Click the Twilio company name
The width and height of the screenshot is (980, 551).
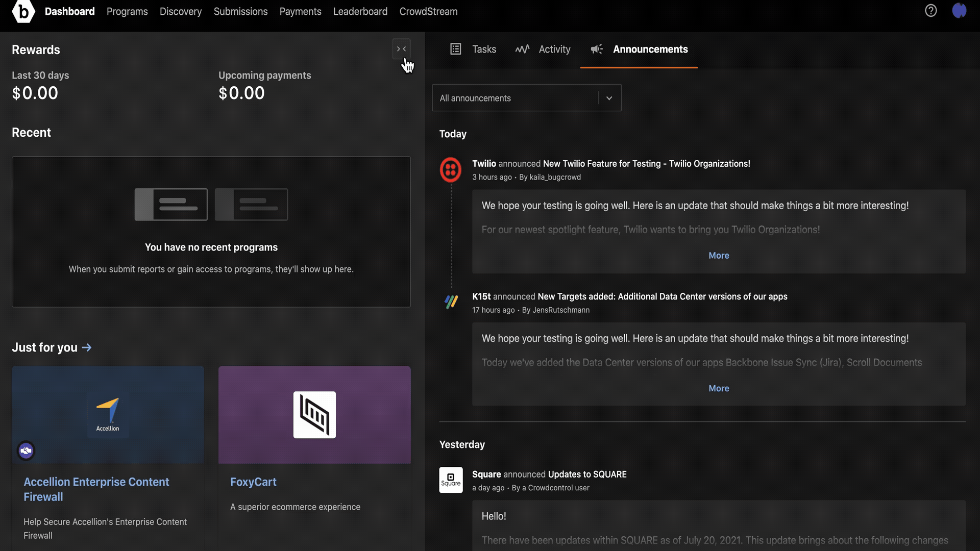[484, 164]
